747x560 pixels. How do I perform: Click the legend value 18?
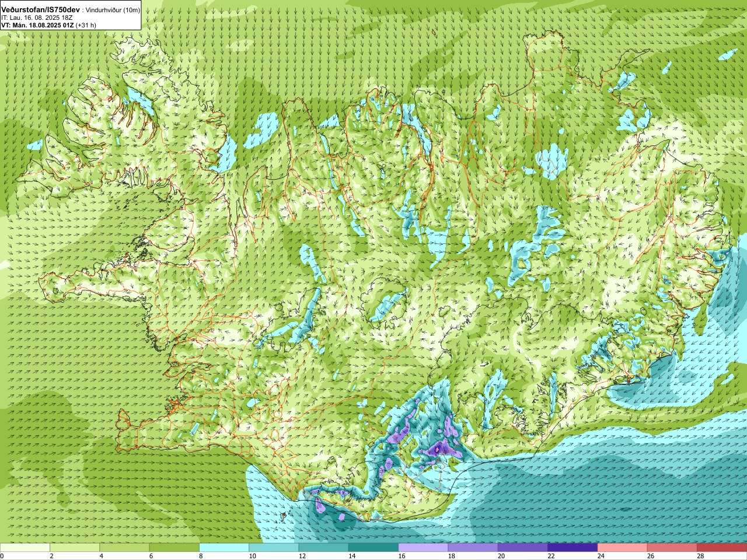[x=452, y=556]
